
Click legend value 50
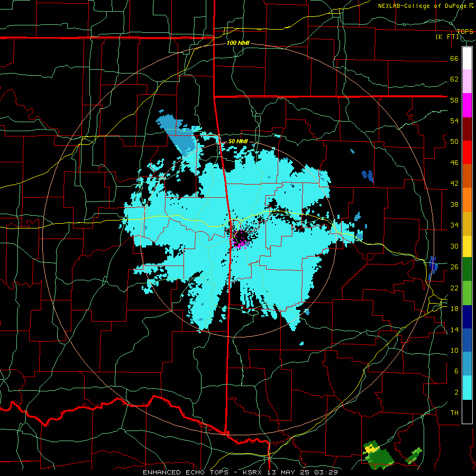click(x=454, y=141)
